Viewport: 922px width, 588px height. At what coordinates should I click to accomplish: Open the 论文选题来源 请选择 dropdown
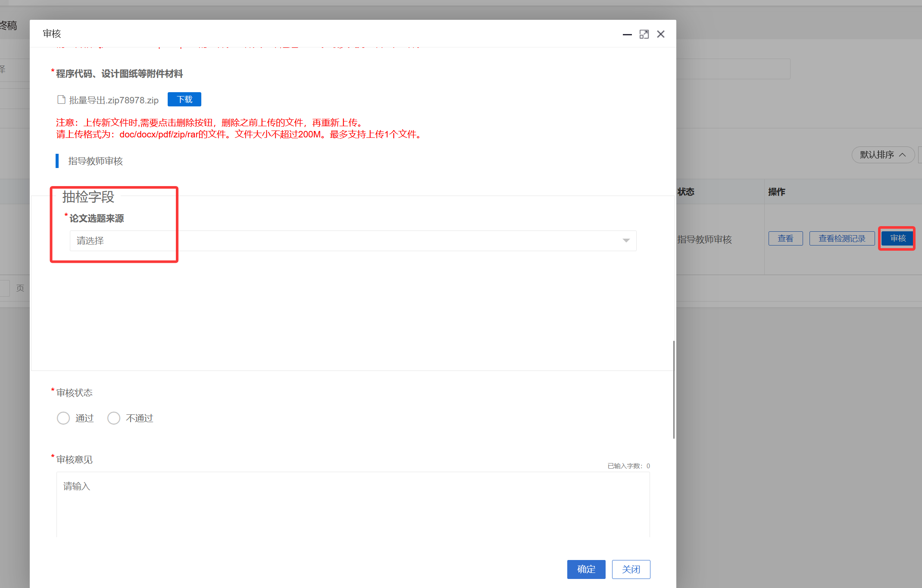point(353,241)
